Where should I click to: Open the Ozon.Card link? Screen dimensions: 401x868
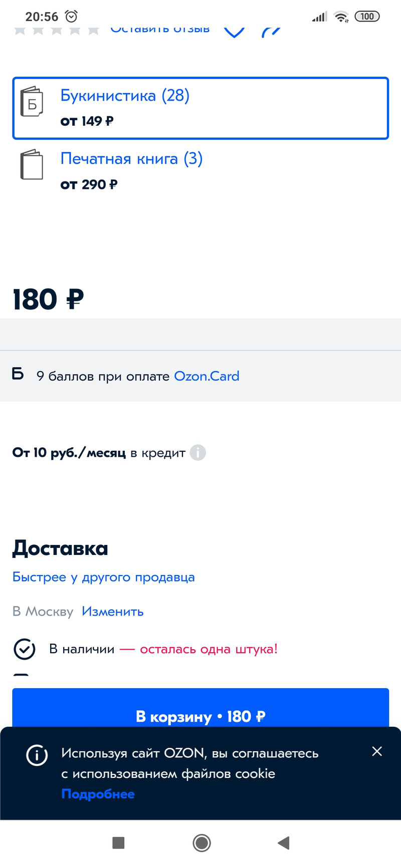point(207,376)
